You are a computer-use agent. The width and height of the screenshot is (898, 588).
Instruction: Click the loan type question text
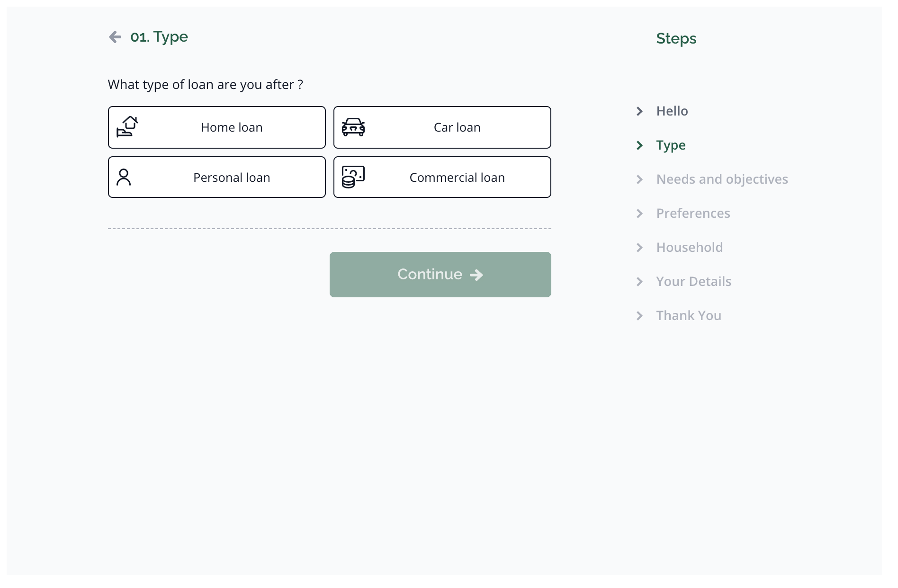point(206,85)
